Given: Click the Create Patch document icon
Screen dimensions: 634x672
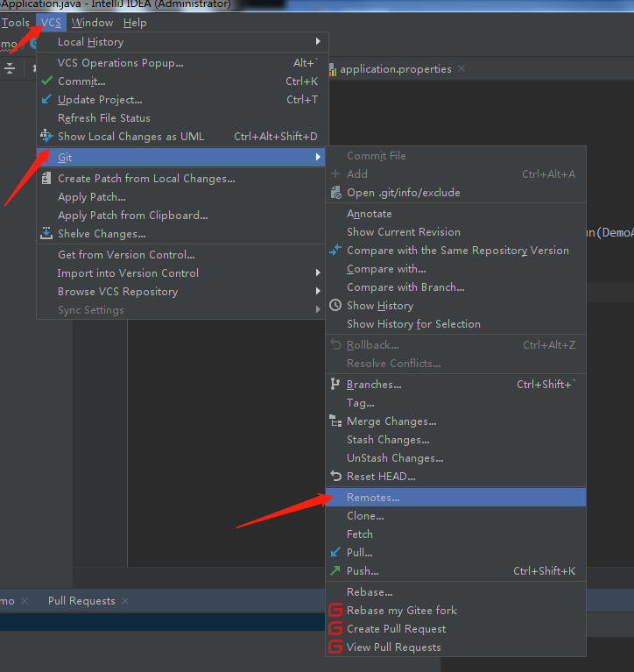Looking at the screenshot, I should (x=46, y=178).
